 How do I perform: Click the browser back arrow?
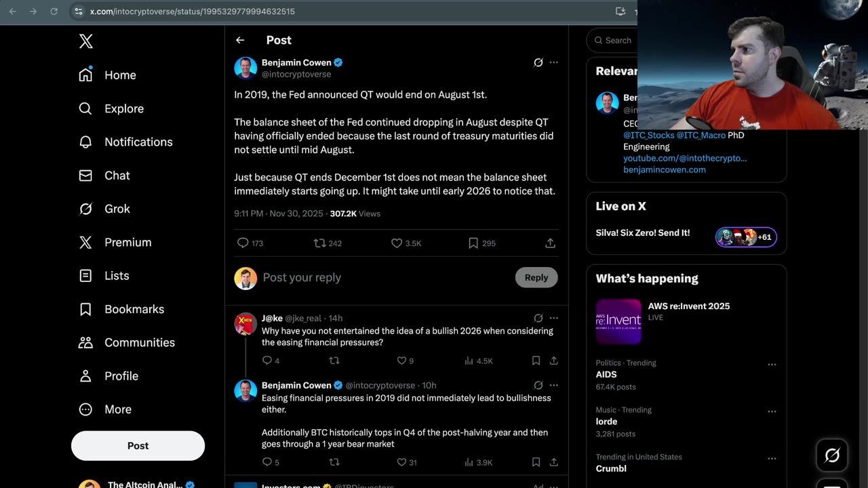coord(12,12)
